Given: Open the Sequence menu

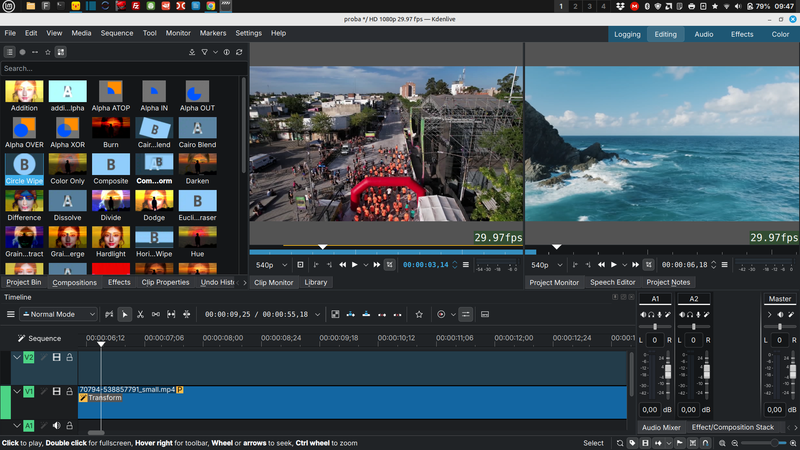Looking at the screenshot, I should pyautogui.click(x=116, y=33).
